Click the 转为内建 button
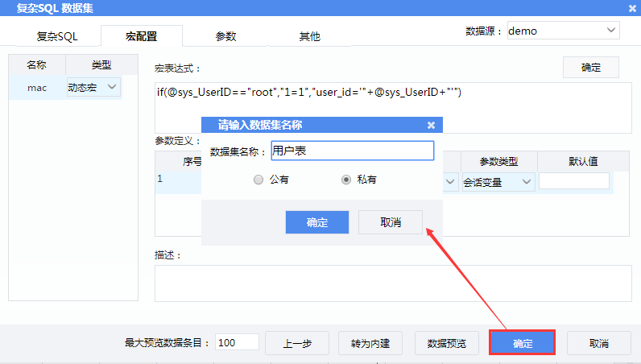 coord(370,343)
